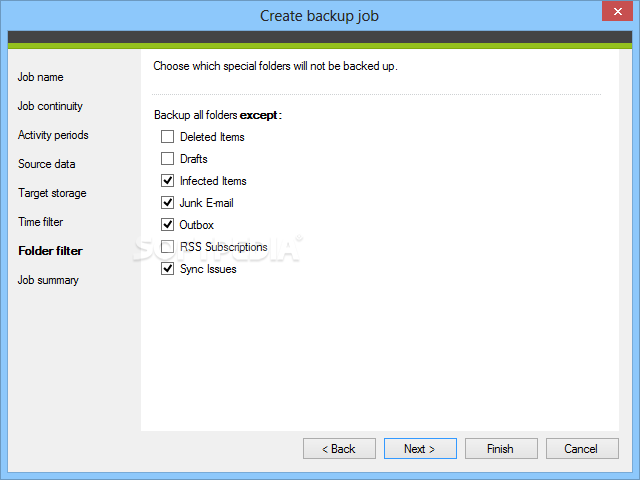This screenshot has width=640, height=480.
Task: Proceed with the Next button
Action: click(x=420, y=449)
